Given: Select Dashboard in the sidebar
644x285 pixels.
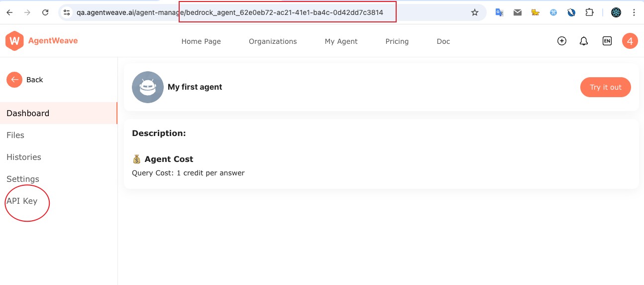Looking at the screenshot, I should tap(59, 113).
